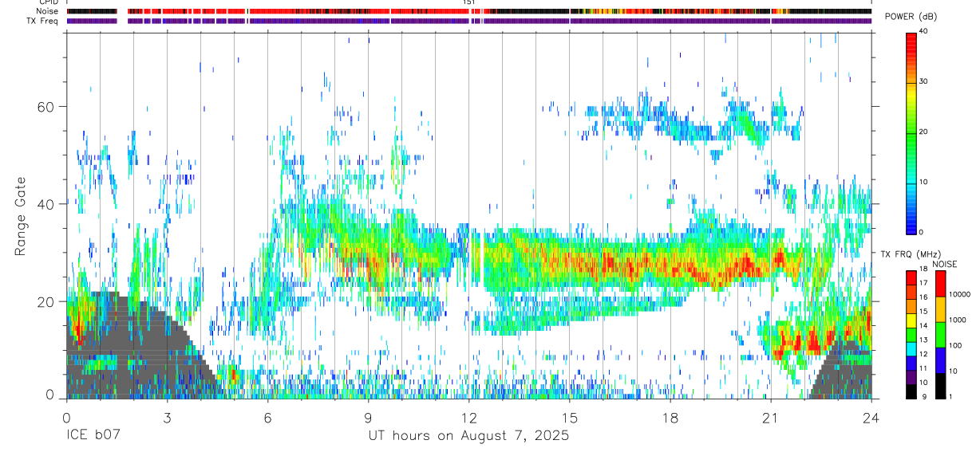Click x-axis tick label 12
Image resolution: width=980 pixels, height=452 pixels.
point(469,416)
